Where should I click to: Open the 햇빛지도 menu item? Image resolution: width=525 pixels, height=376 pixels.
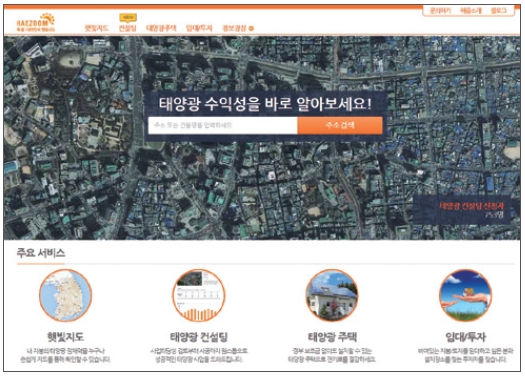tap(96, 28)
